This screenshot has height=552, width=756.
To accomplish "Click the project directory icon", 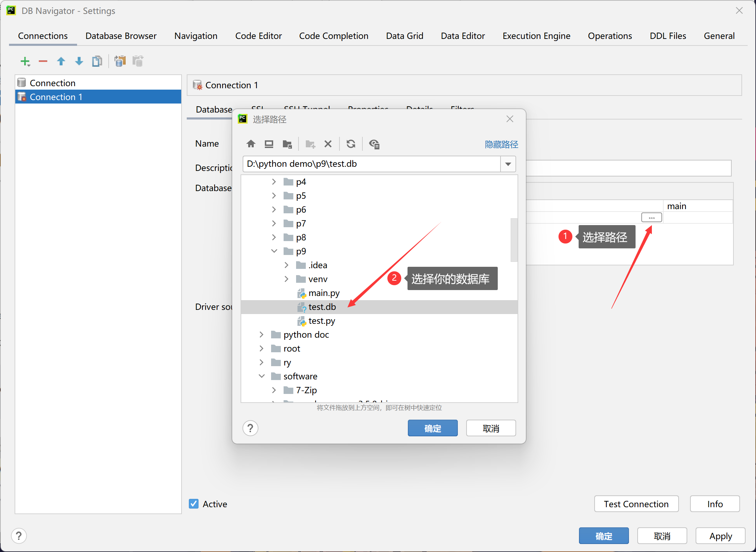I will pyautogui.click(x=287, y=144).
